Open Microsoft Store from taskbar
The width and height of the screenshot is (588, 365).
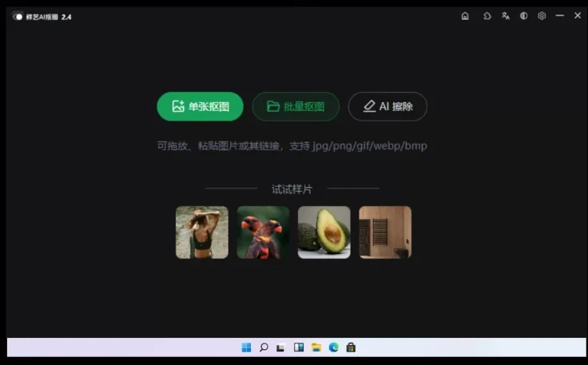coord(351,347)
